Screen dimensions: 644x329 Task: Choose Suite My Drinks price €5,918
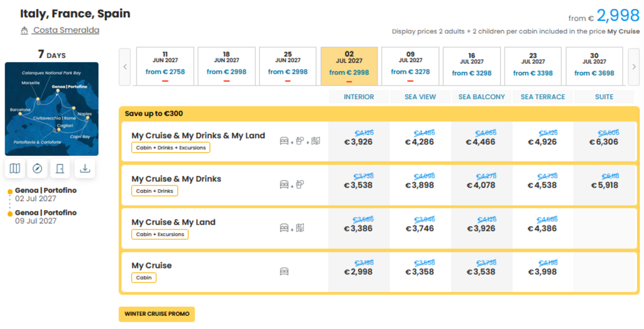(x=604, y=185)
